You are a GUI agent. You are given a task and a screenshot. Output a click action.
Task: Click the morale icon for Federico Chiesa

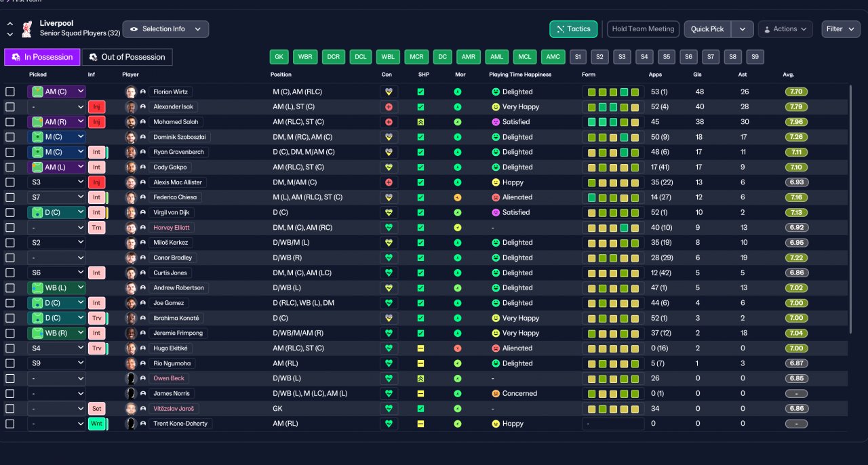[458, 197]
